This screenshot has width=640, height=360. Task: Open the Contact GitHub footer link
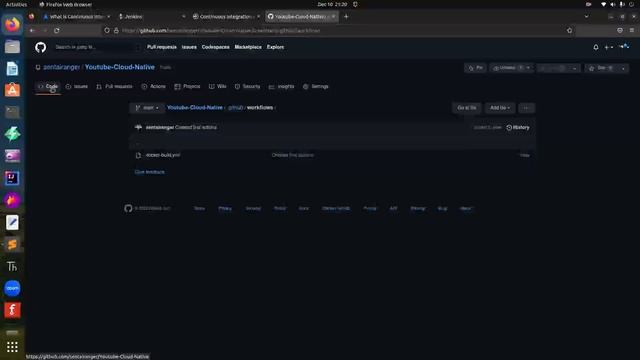(336, 208)
